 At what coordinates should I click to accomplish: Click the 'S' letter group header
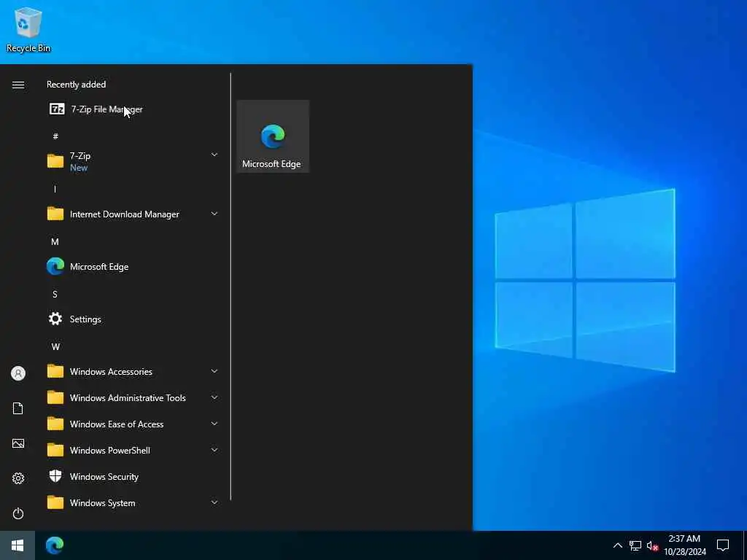pyautogui.click(x=55, y=294)
